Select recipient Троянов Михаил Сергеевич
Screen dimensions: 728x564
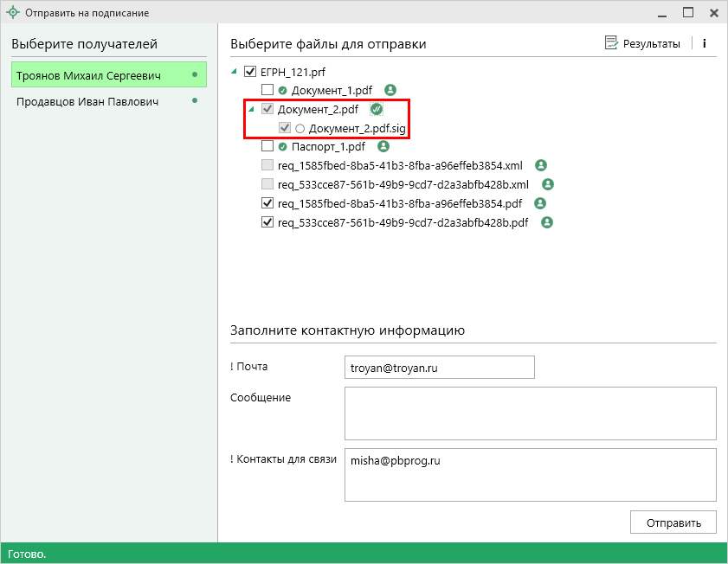(88, 76)
